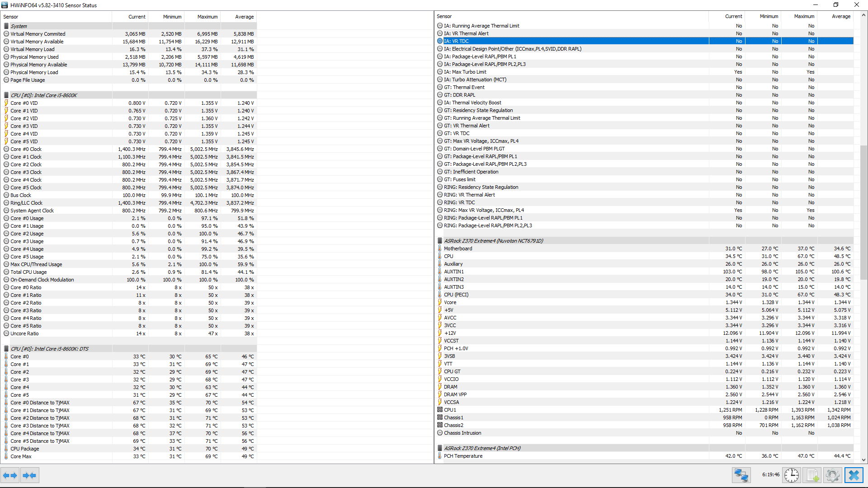Image resolution: width=868 pixels, height=488 pixels.
Task: Click the HWiNFO64 title bar app icon
Action: [x=5, y=5]
